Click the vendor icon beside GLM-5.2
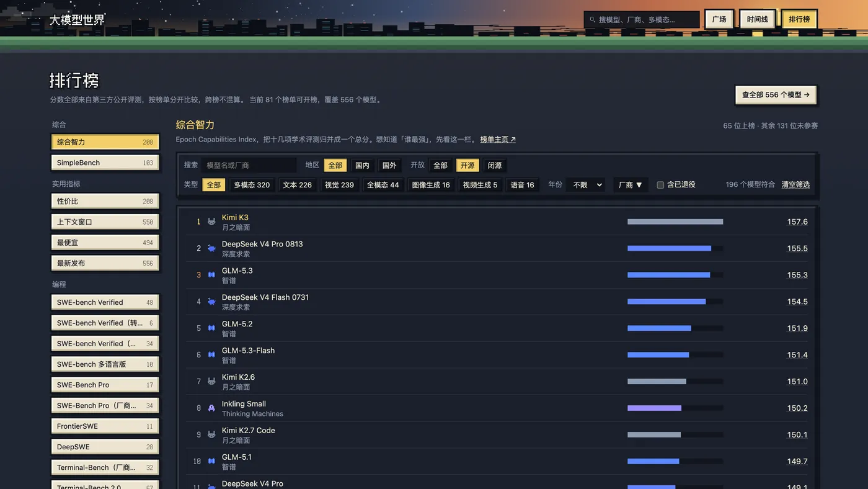This screenshot has height=489, width=868. pyautogui.click(x=211, y=328)
